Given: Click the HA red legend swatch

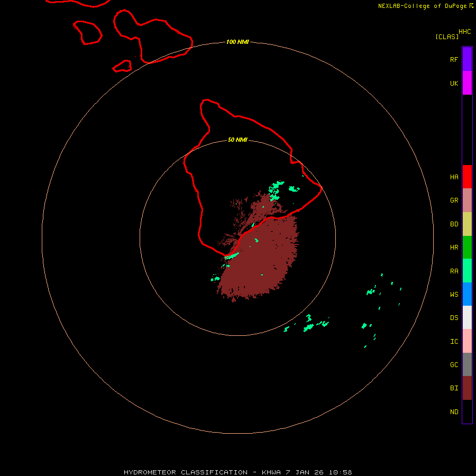Looking at the screenshot, I should click(467, 177).
